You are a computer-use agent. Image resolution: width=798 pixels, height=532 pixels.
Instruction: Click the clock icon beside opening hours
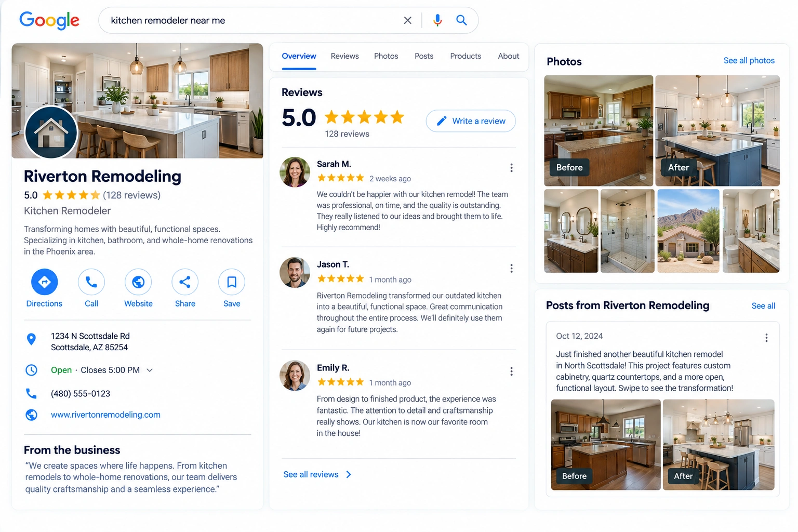[x=31, y=370]
